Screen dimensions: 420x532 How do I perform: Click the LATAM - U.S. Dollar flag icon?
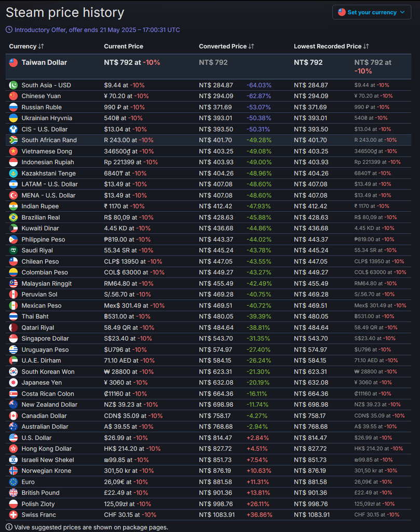tap(13, 184)
